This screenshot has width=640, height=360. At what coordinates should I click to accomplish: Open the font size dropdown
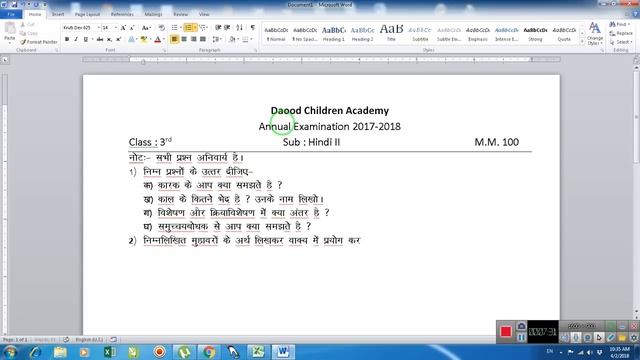(116, 28)
